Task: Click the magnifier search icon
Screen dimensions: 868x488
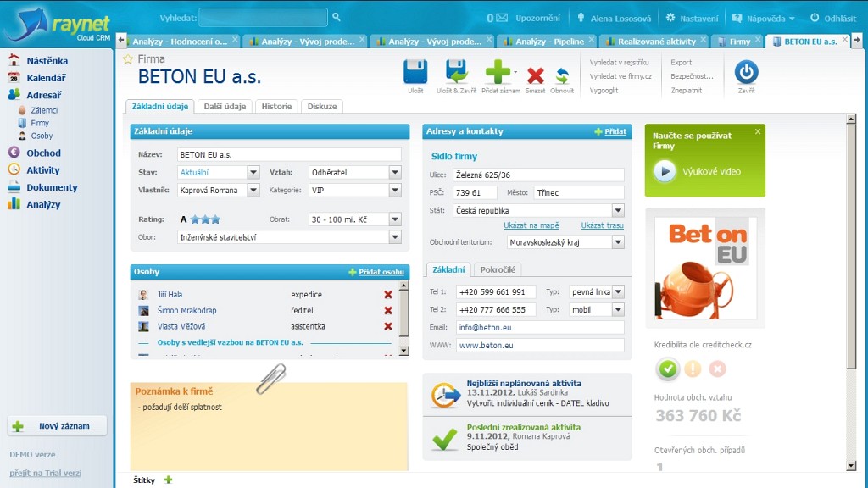Action: 336,17
